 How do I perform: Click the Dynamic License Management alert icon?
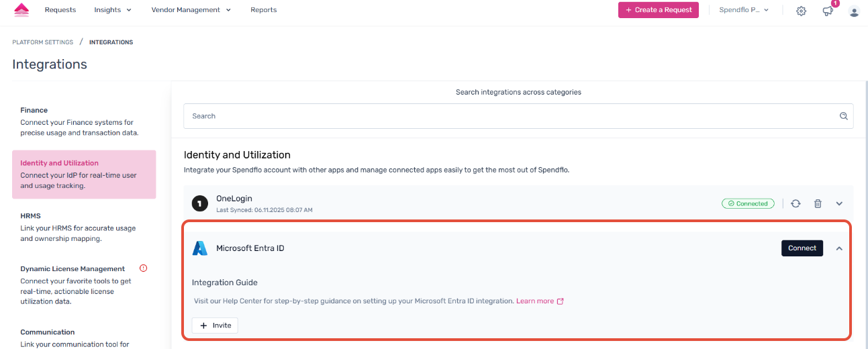[x=143, y=268]
